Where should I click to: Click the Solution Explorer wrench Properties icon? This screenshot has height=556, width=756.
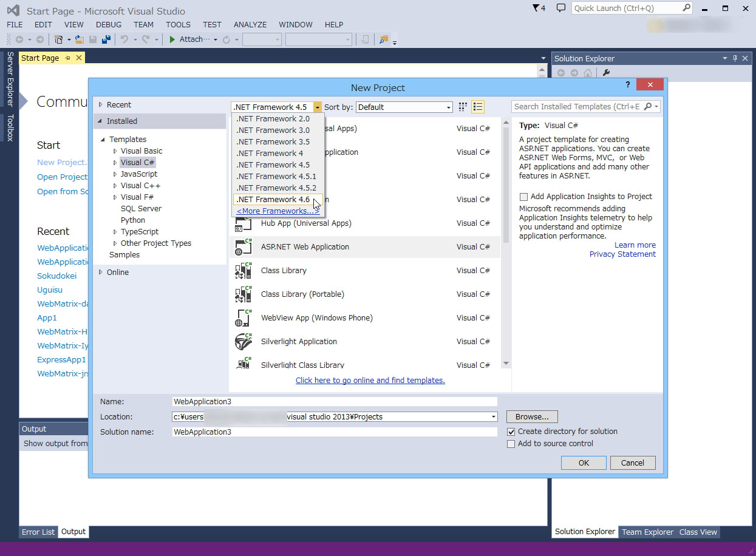click(x=606, y=73)
